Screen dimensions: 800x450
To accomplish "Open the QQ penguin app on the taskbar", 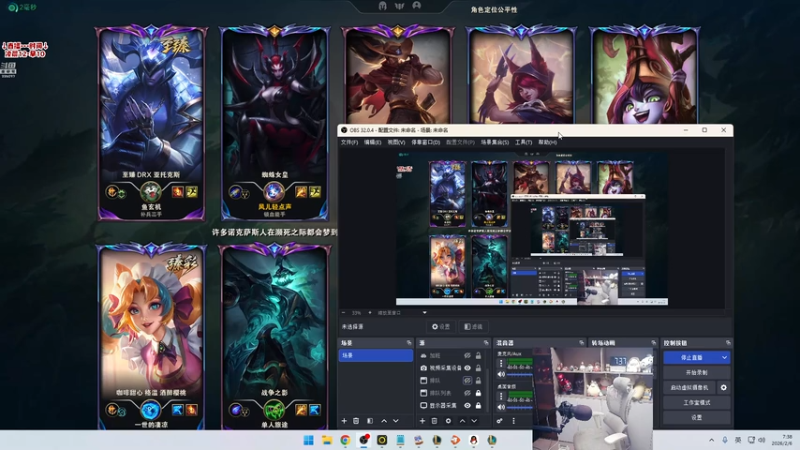I will [473, 440].
